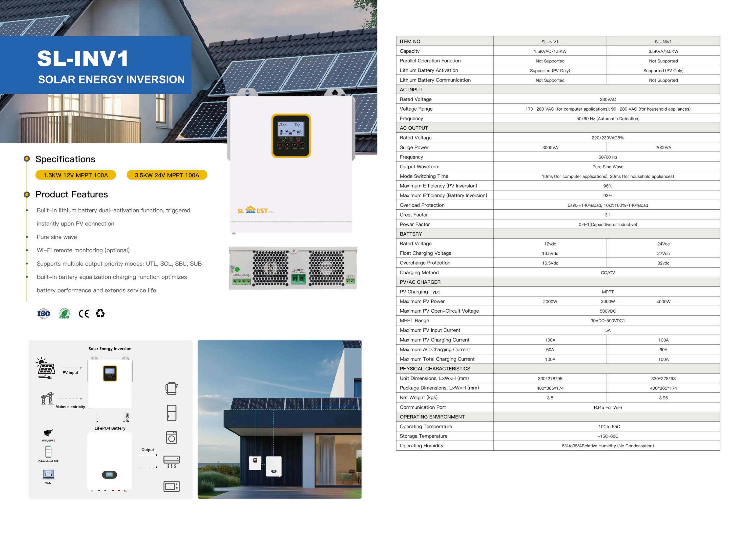Click the Mains electricity pylon icon

(47, 398)
